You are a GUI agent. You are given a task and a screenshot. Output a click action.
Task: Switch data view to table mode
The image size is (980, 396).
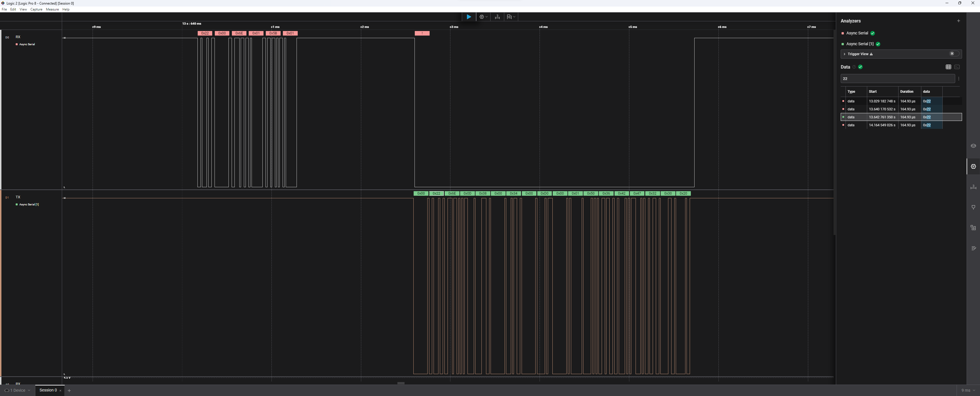(948, 67)
